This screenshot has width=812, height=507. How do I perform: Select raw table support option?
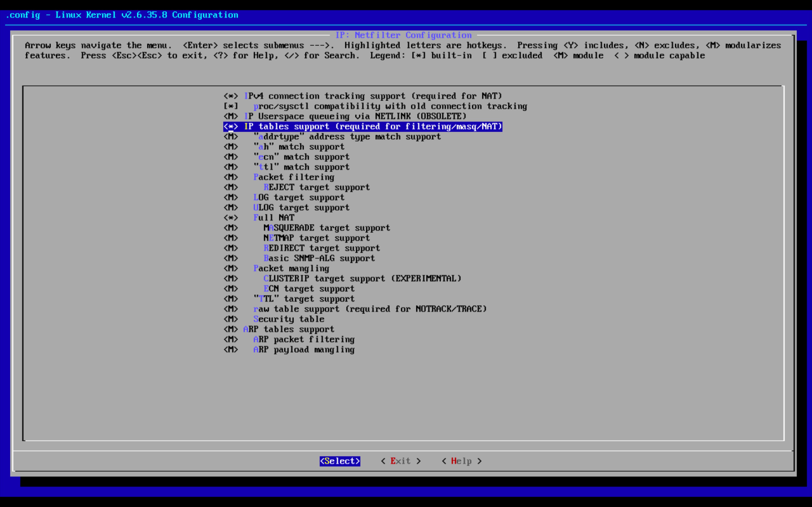point(370,309)
